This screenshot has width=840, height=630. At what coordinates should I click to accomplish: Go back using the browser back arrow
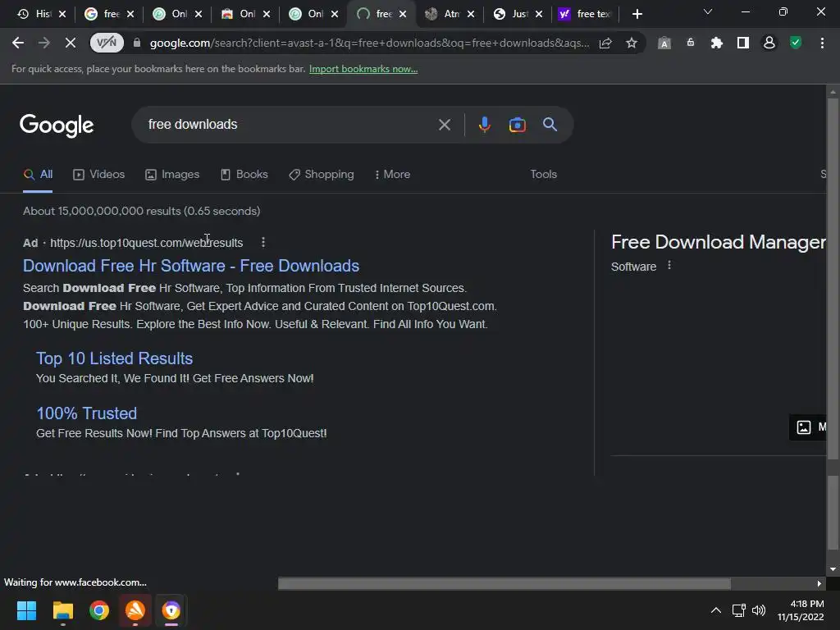click(18, 43)
